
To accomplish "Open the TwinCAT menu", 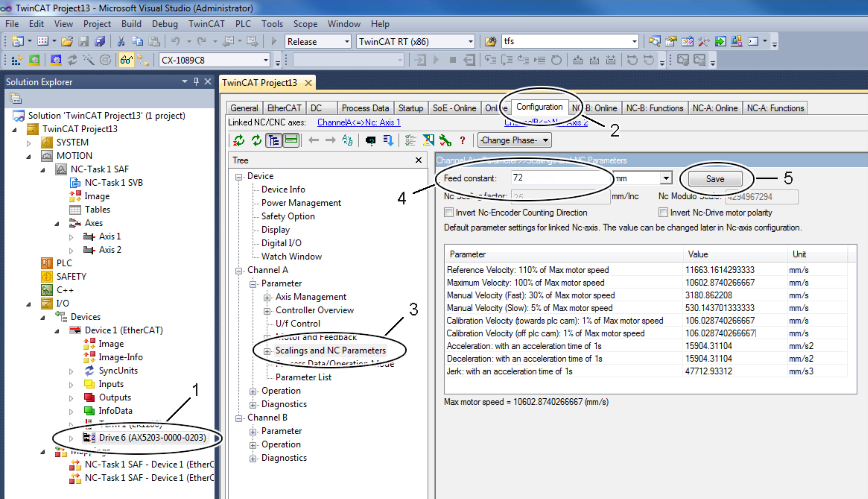I will point(206,24).
